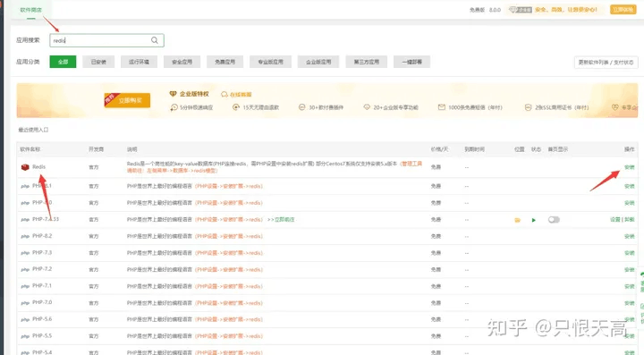The width and height of the screenshot is (644, 355).
Task: Select the 安全应用 category filter
Action: (182, 62)
